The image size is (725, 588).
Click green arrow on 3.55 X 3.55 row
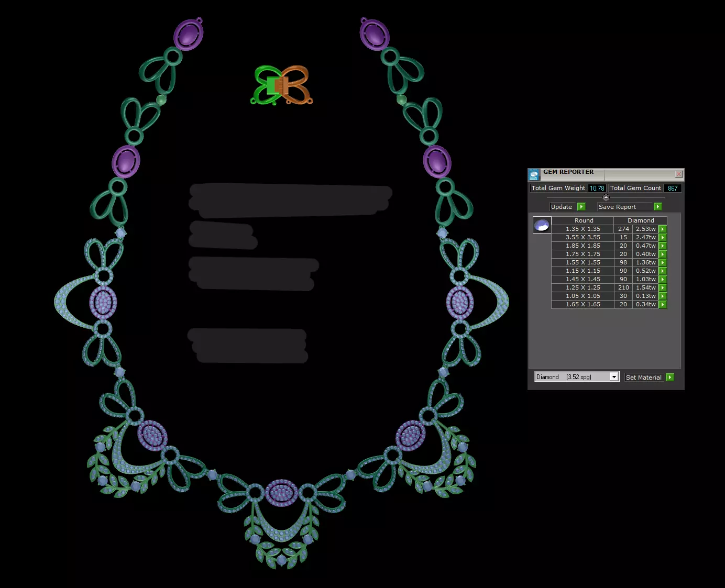[x=663, y=238]
